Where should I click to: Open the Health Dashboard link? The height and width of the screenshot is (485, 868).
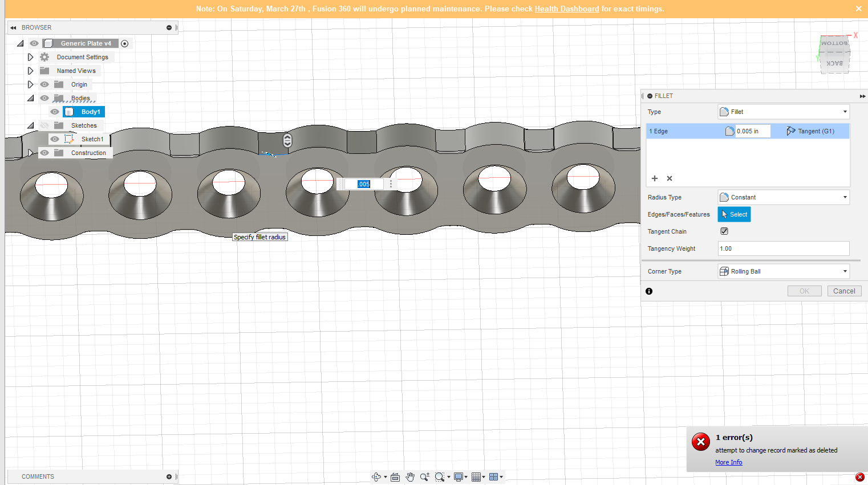(x=567, y=9)
